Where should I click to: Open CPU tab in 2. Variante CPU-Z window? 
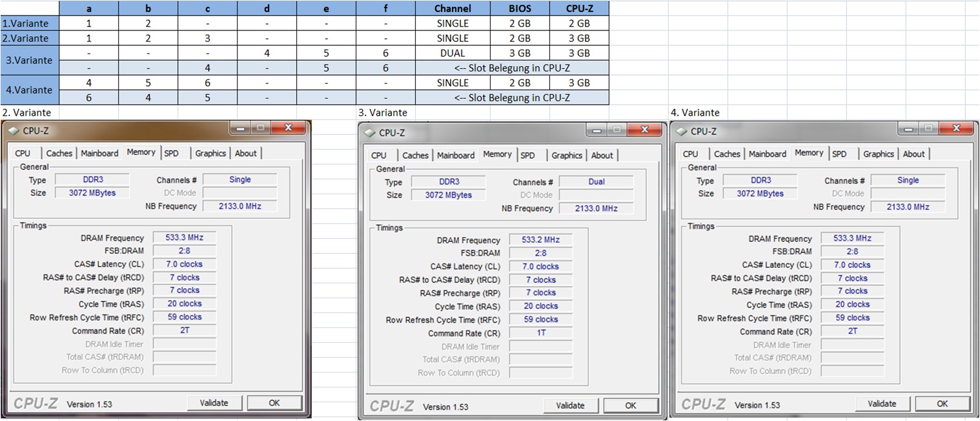(23, 153)
